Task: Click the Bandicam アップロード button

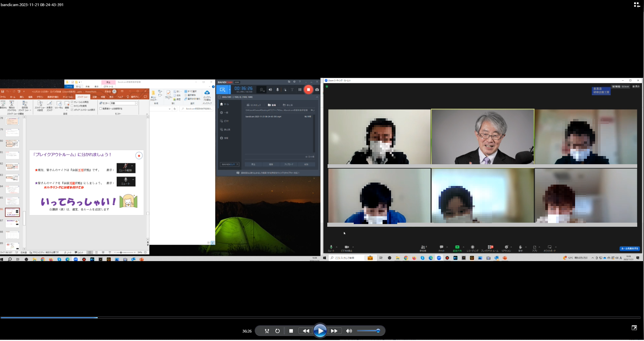Action: (289, 164)
